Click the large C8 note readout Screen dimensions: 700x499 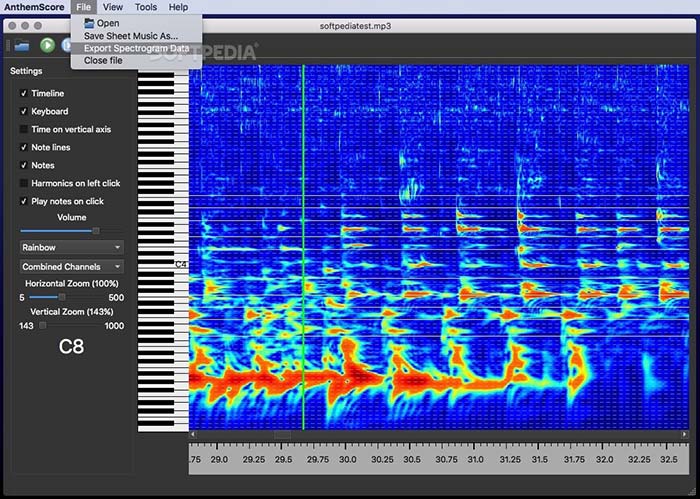(x=71, y=346)
